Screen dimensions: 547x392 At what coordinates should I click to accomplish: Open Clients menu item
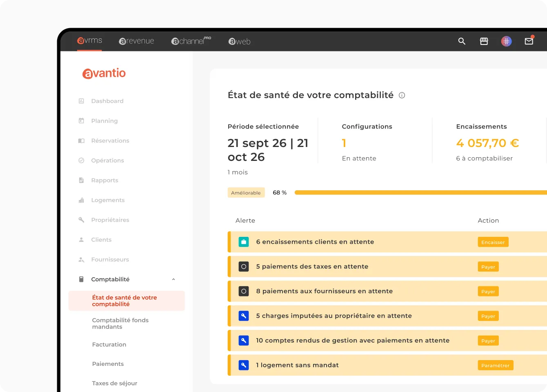(101, 240)
